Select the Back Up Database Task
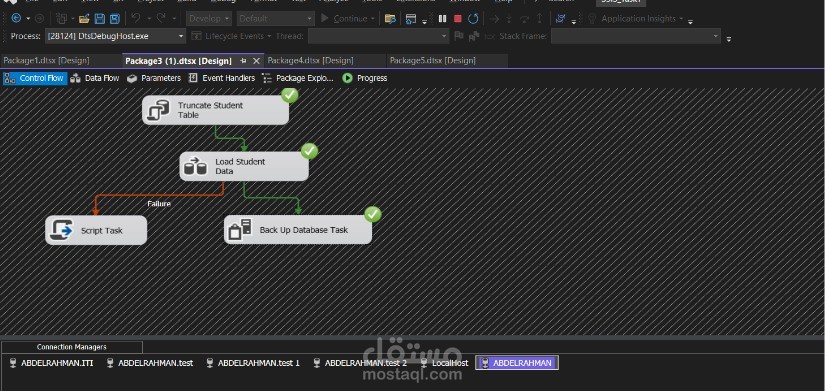Viewport: 825px width, 391px height. [x=298, y=230]
